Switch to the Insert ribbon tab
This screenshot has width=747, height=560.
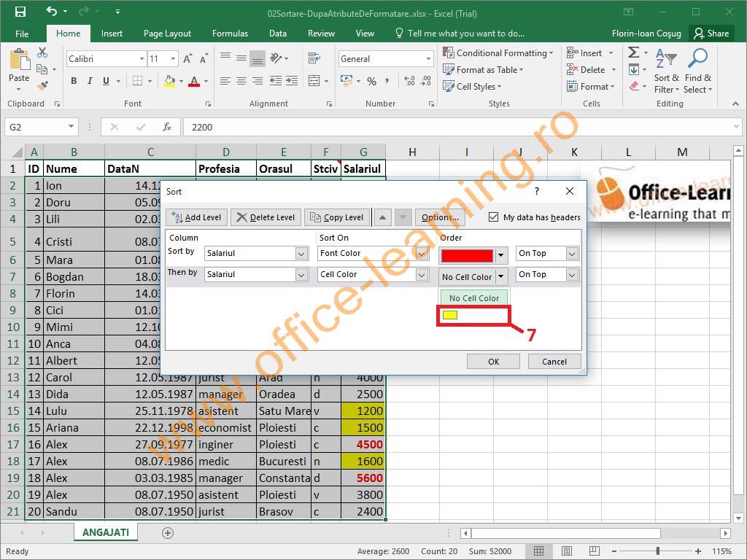pyautogui.click(x=112, y=34)
